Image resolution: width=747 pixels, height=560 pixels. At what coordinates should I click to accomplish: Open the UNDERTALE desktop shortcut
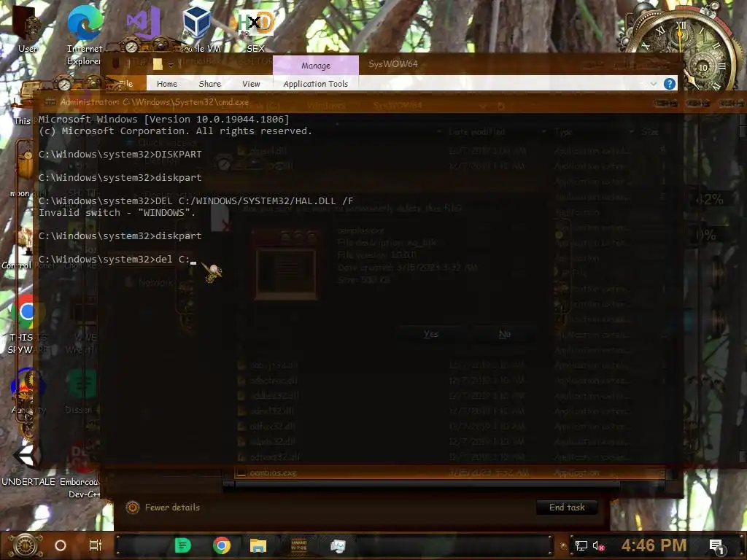pyautogui.click(x=28, y=464)
